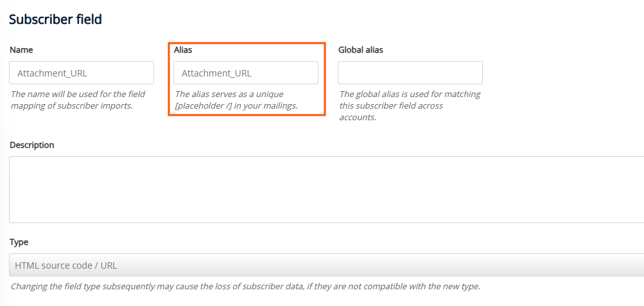Click the Name input containing Attachment_URL
This screenshot has width=644, height=306.
coord(82,73)
